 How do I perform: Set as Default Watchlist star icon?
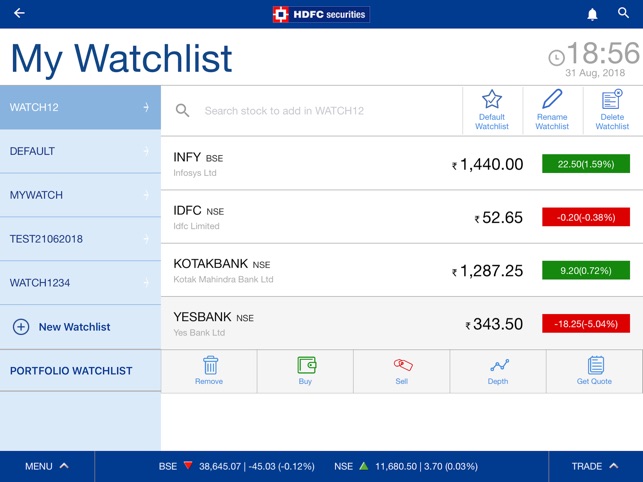pyautogui.click(x=492, y=99)
